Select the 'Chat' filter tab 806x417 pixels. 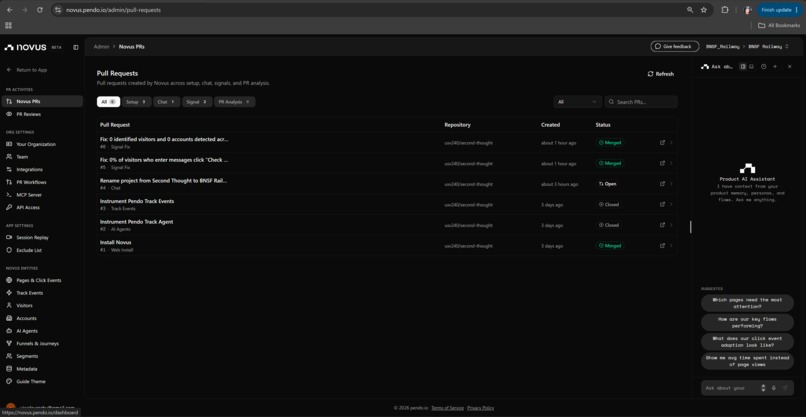coord(167,102)
